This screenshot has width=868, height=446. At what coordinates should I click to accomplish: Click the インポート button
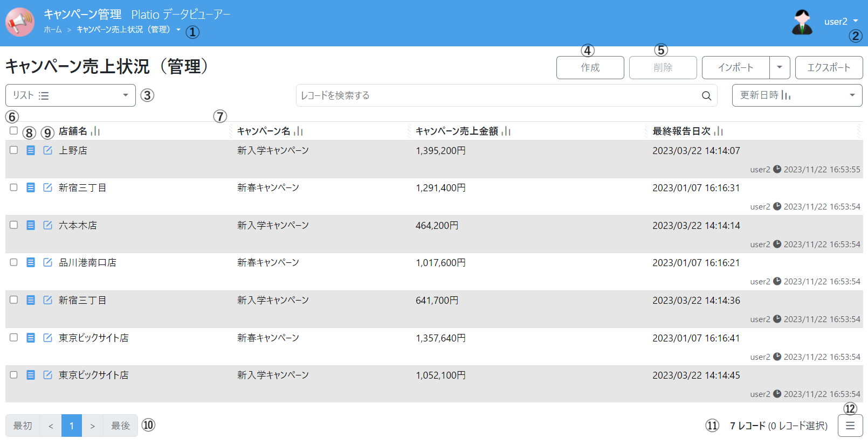[x=736, y=67]
